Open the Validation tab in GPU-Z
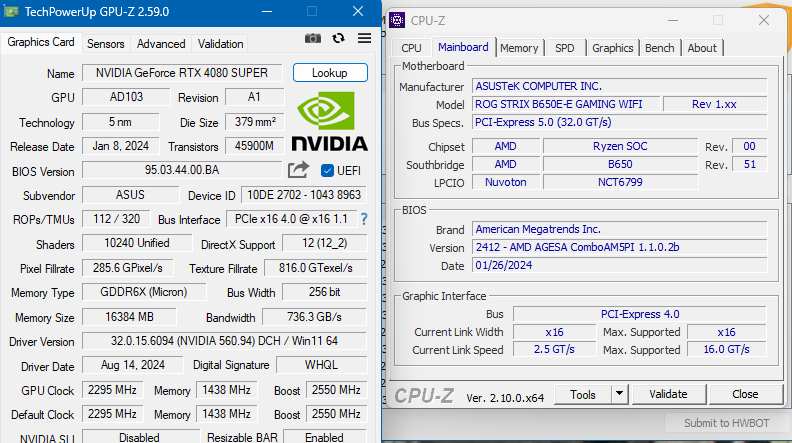 pos(221,44)
